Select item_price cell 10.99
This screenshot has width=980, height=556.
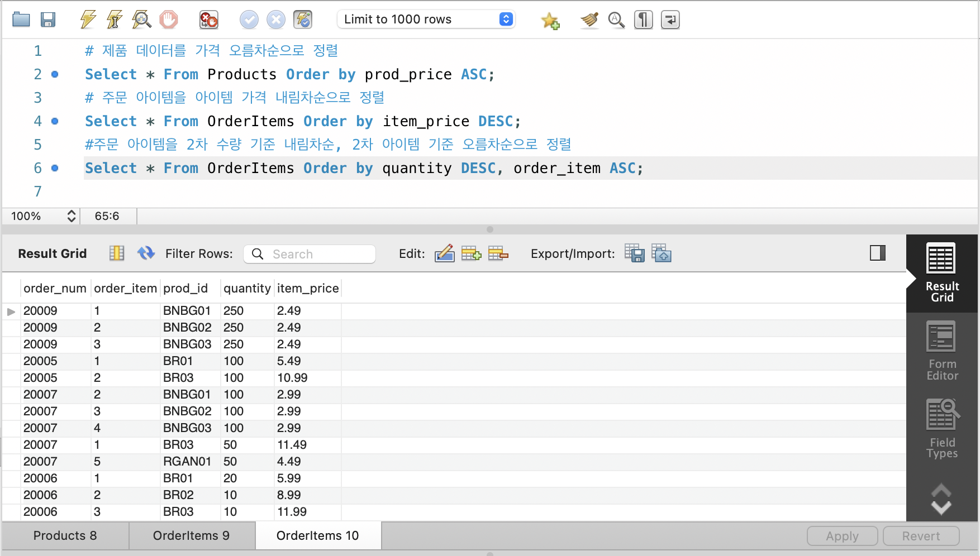point(308,378)
